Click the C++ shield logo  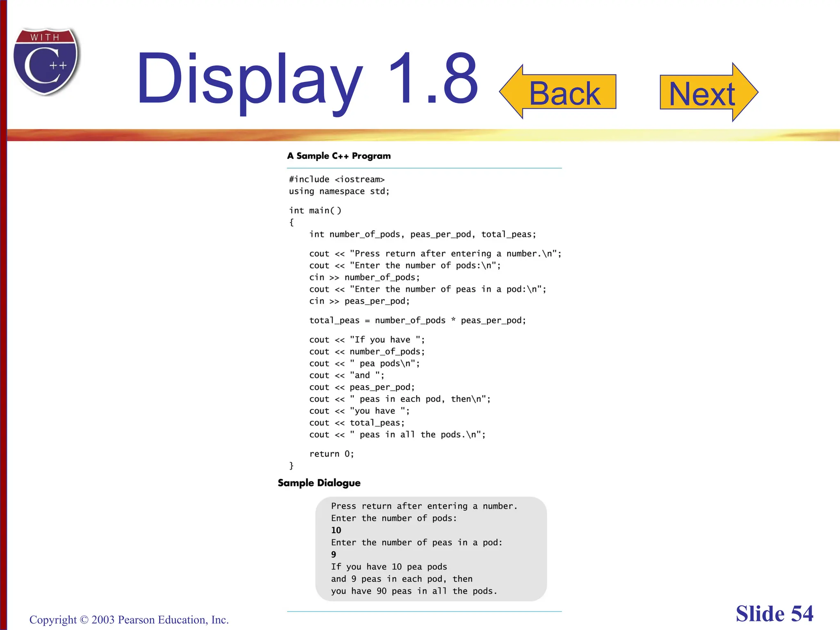click(x=46, y=62)
